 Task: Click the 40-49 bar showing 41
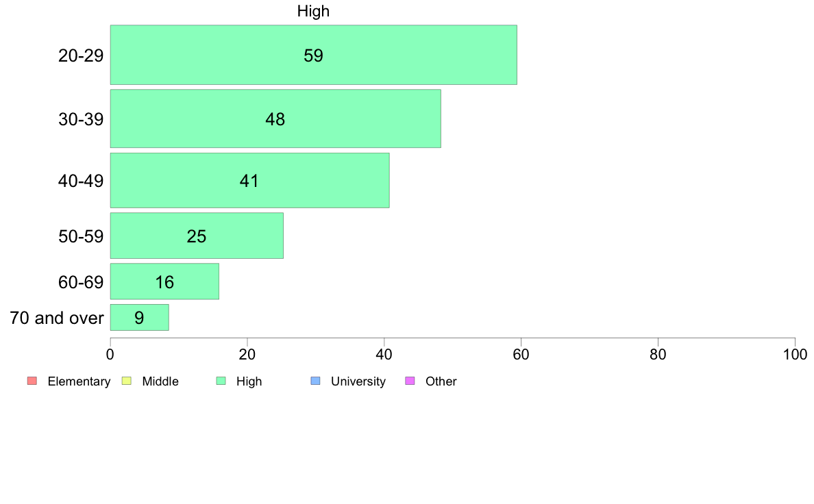[x=249, y=180]
